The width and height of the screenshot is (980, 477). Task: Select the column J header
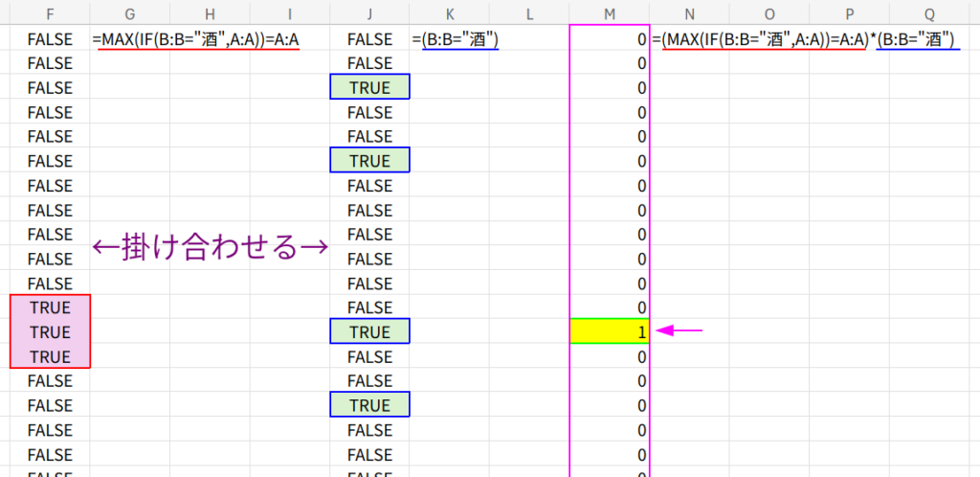click(369, 12)
